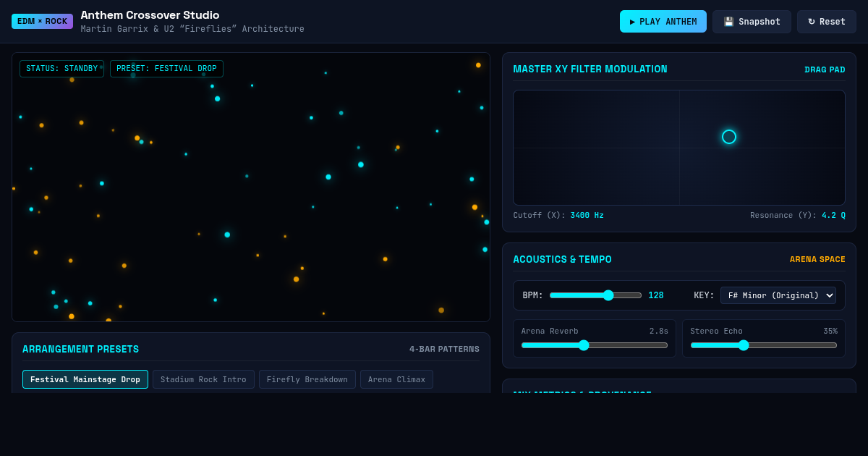868x456 pixels.
Task: Save a snapshot of the session
Action: pos(752,22)
